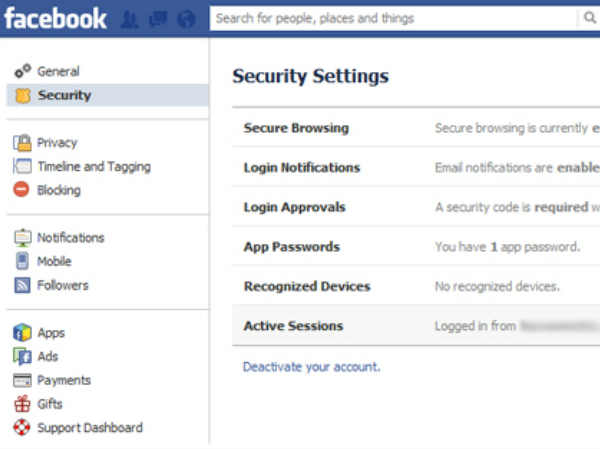
Task: Go to Notifications settings
Action: [x=70, y=238]
